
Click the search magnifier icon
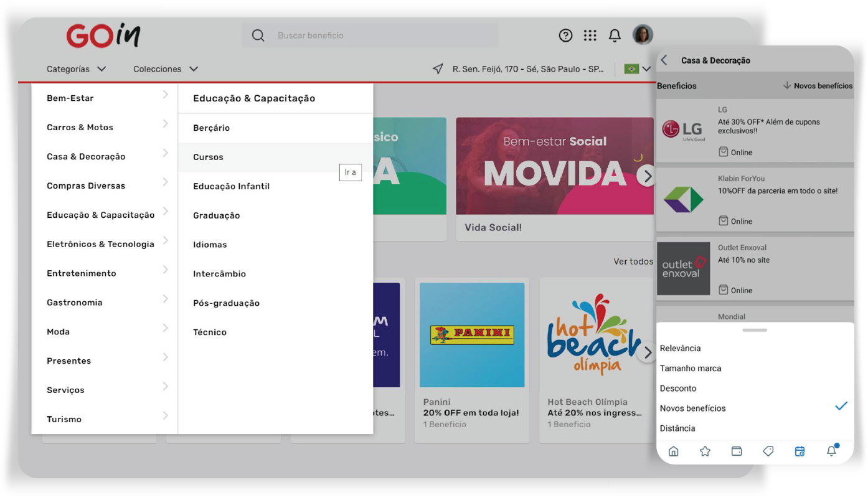point(258,35)
